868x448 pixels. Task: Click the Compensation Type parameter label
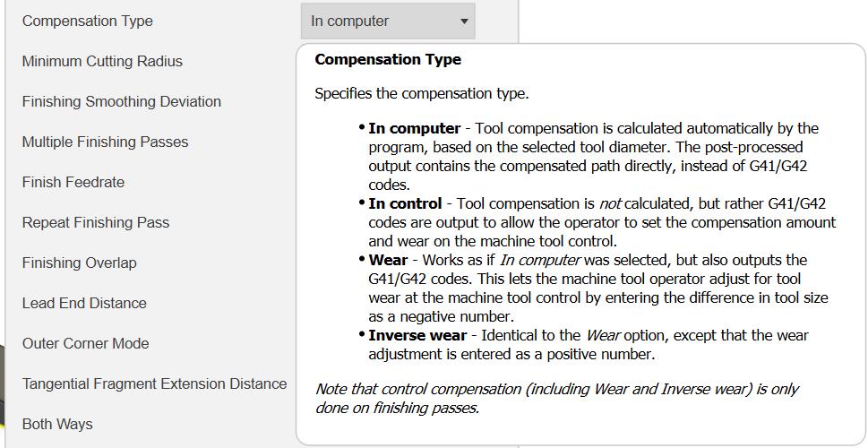pos(87,21)
